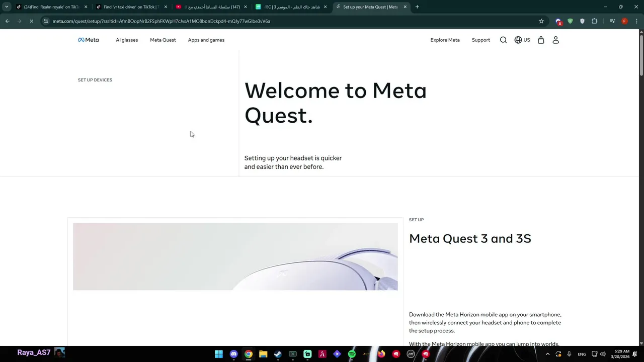Open the Meta Quest menu
Image resolution: width=644 pixels, height=362 pixels.
pos(163,40)
